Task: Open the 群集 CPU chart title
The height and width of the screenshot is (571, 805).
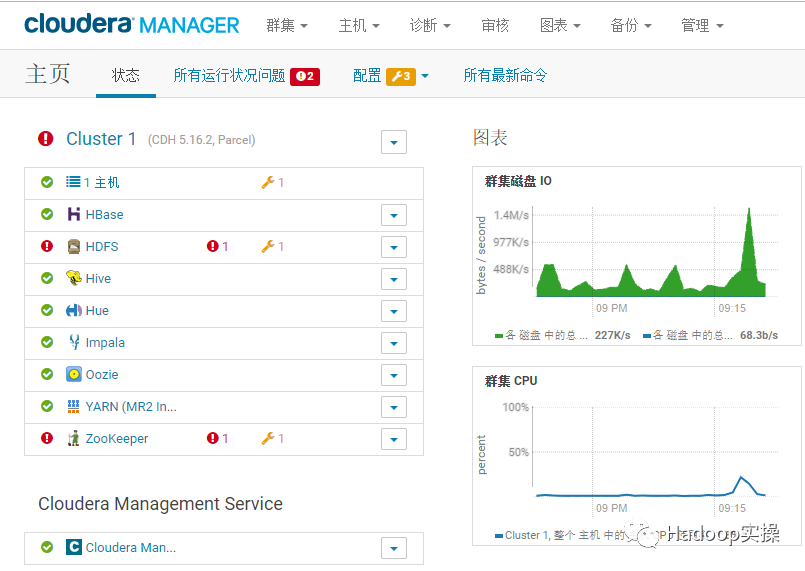Action: 511,380
